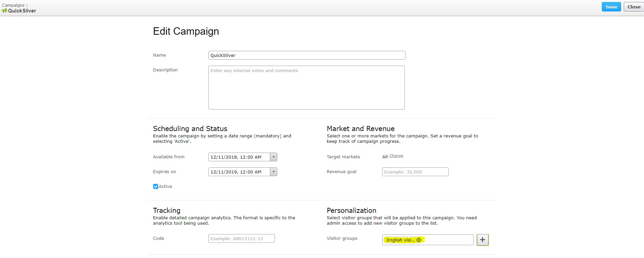Viewport: 644px width, 258px height.
Task: Save the campaign
Action: 611,7
